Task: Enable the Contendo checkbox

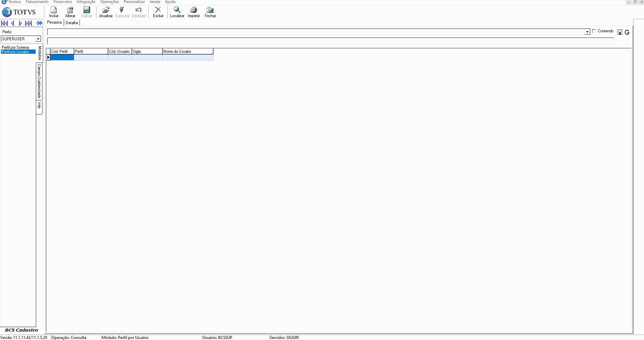Action: coord(594,31)
